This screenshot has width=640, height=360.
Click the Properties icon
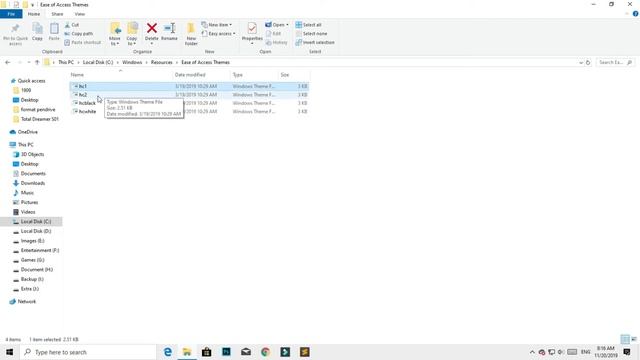252,28
